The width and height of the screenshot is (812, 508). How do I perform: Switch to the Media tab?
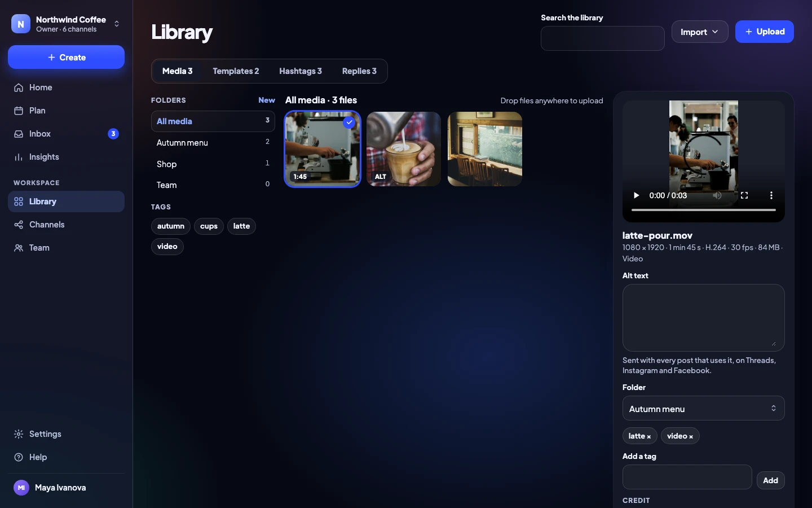pyautogui.click(x=177, y=71)
